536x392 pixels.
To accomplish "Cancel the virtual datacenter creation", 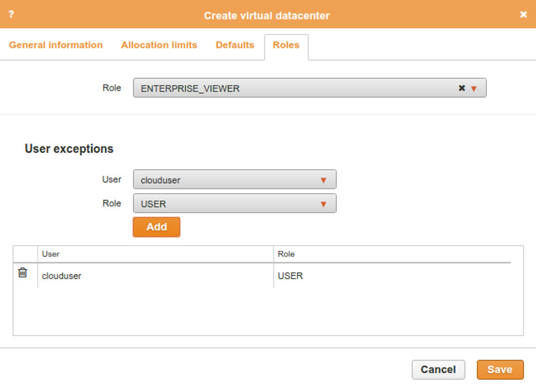I will [438, 370].
